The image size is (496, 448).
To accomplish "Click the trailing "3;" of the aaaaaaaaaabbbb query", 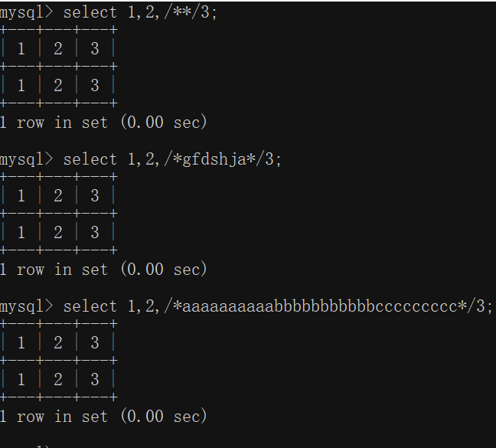I will pyautogui.click(x=484, y=306).
